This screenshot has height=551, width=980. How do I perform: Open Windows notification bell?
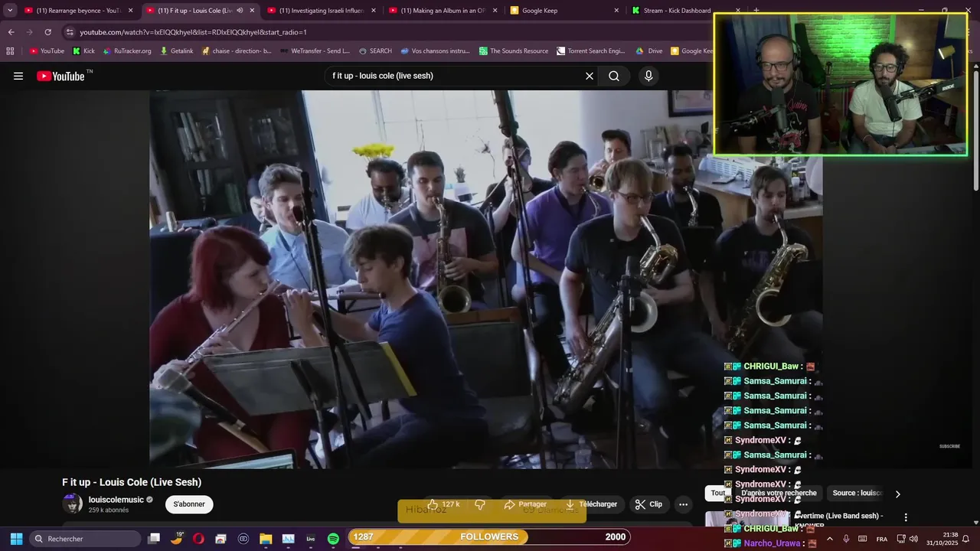coord(966,539)
